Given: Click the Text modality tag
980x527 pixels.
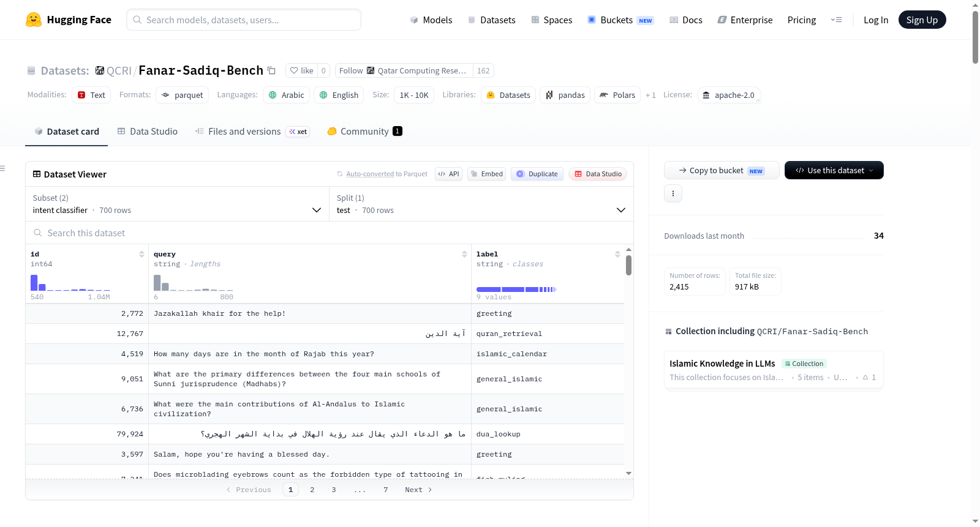Looking at the screenshot, I should pos(91,95).
